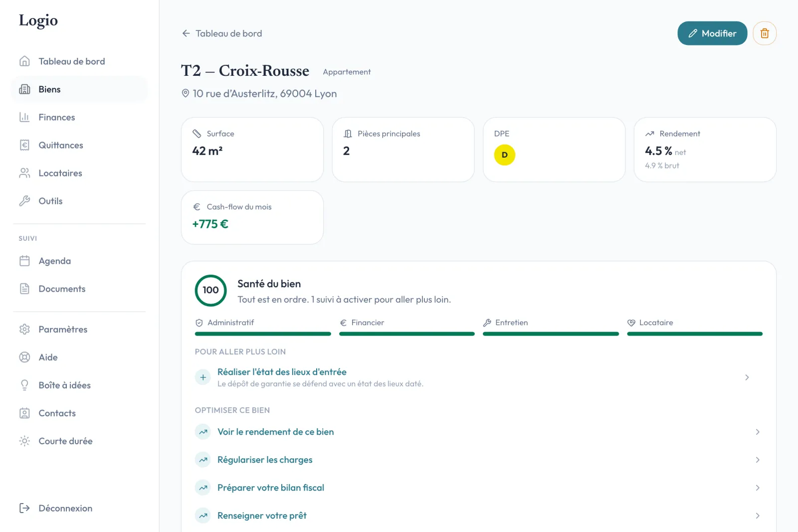Open chevron for Renseigner votre prêt row
This screenshot has height=532, width=798.
pyautogui.click(x=757, y=516)
